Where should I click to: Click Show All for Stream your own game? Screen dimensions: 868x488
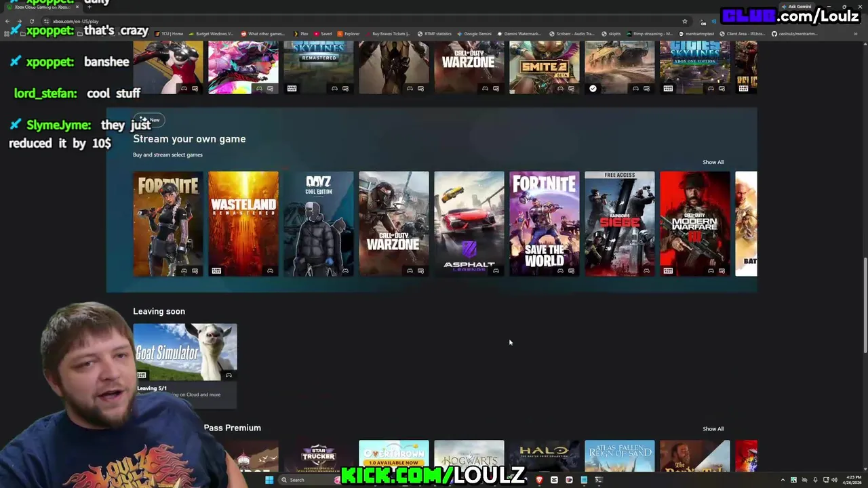(713, 162)
